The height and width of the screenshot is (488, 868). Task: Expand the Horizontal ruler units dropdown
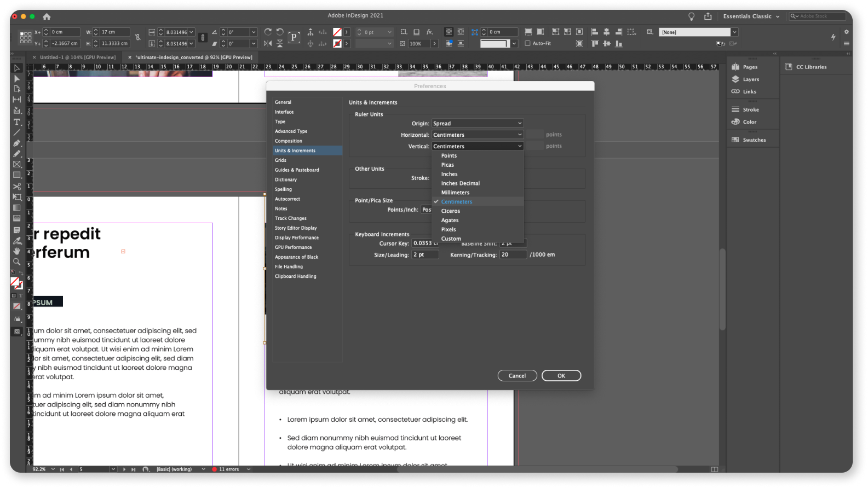(477, 135)
